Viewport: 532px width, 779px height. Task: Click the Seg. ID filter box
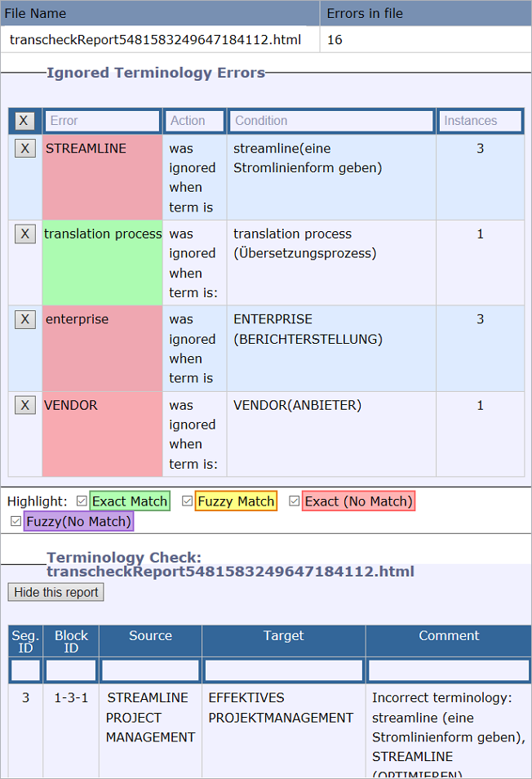(x=25, y=670)
